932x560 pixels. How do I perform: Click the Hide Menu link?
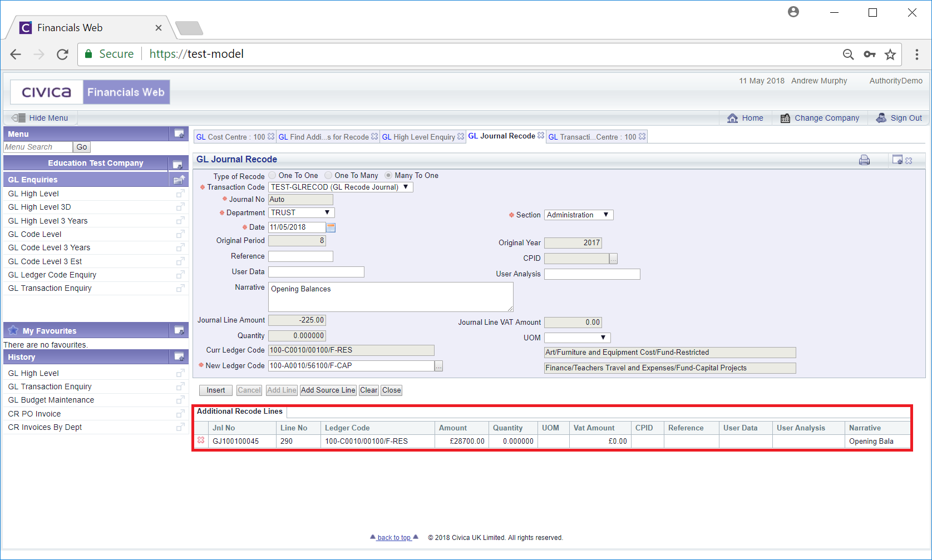48,118
